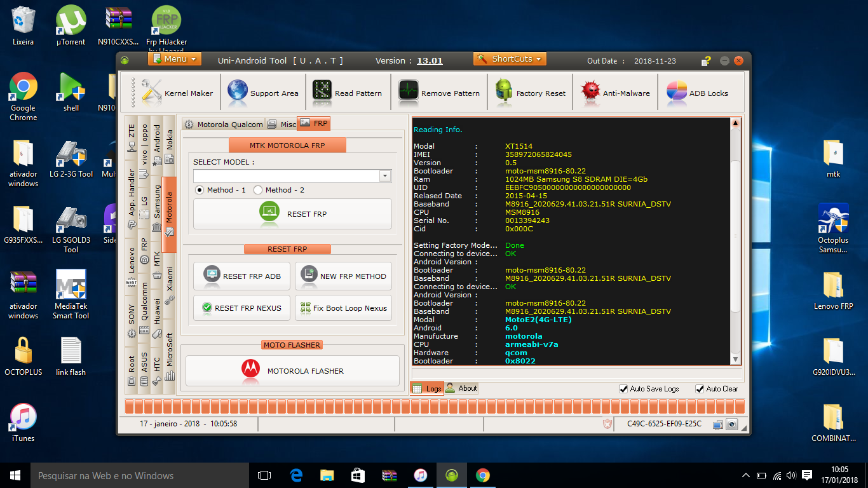Switch to About tab
This screenshot has height=488, width=868.
(x=461, y=388)
